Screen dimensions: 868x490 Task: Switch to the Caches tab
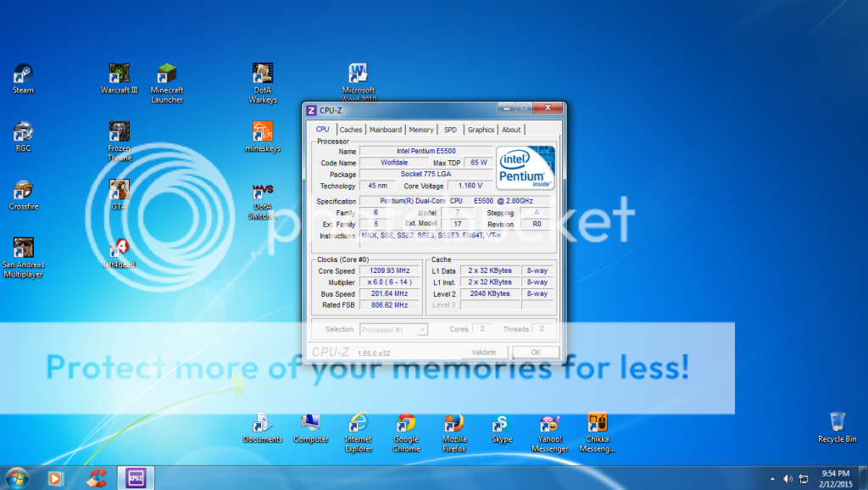pyautogui.click(x=351, y=130)
